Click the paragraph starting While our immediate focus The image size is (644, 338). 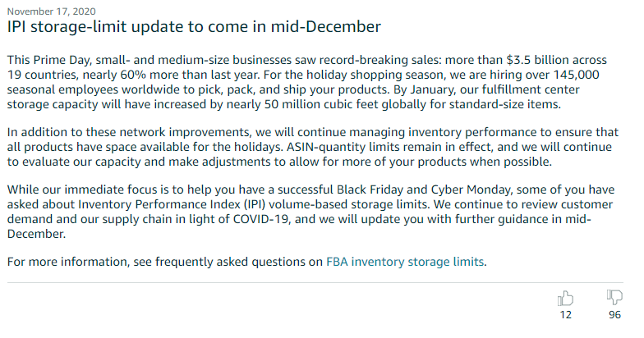tap(310, 212)
